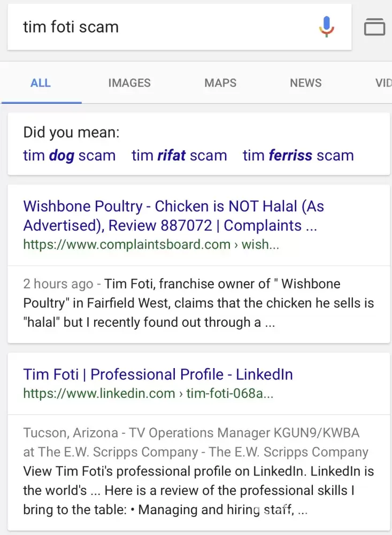
Task: Open the browser tabs switcher icon
Action: pyautogui.click(x=374, y=27)
